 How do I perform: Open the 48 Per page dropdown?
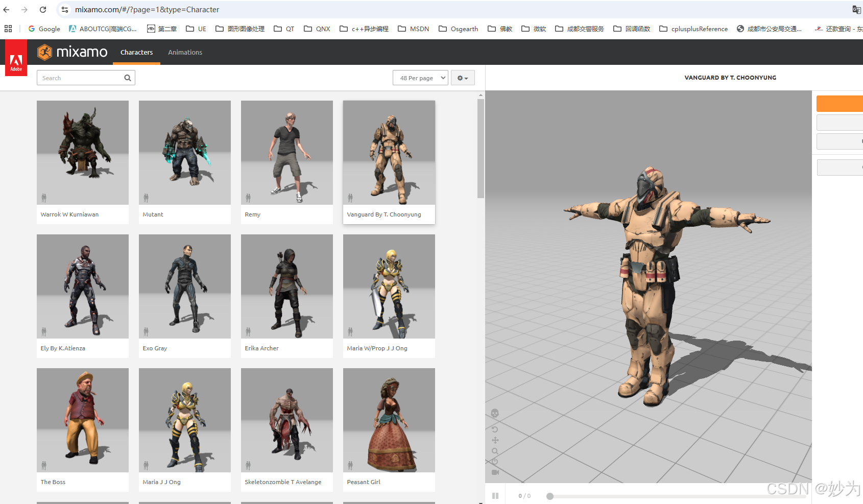point(420,78)
